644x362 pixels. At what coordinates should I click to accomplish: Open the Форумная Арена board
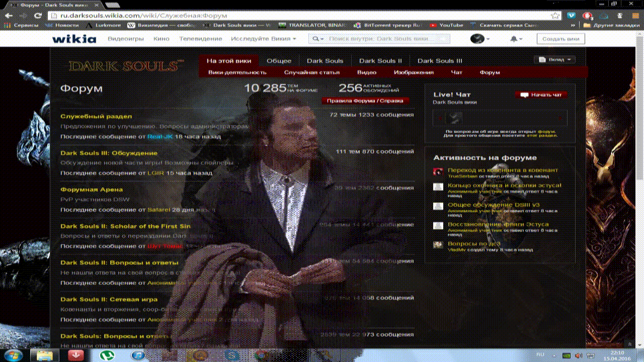[92, 190]
